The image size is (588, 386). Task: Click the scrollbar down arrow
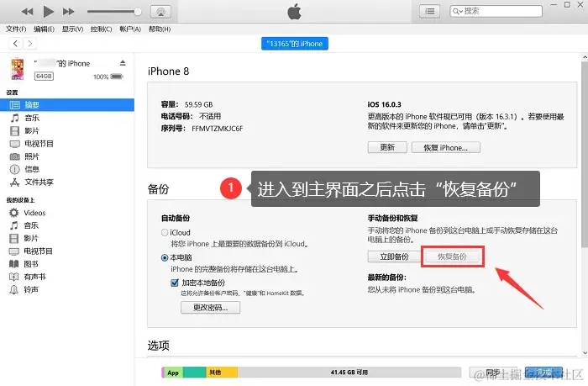click(585, 353)
